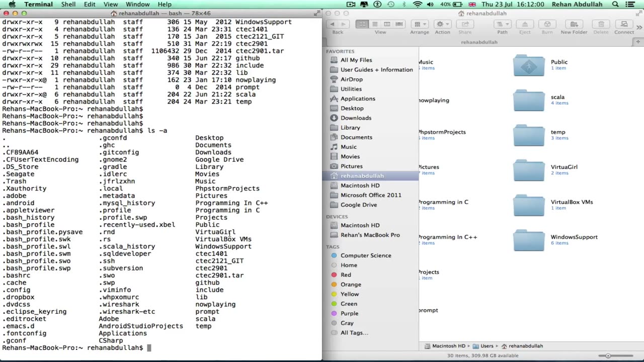Open the Arrange dropdown in Finder
644x362 pixels.
420,24
